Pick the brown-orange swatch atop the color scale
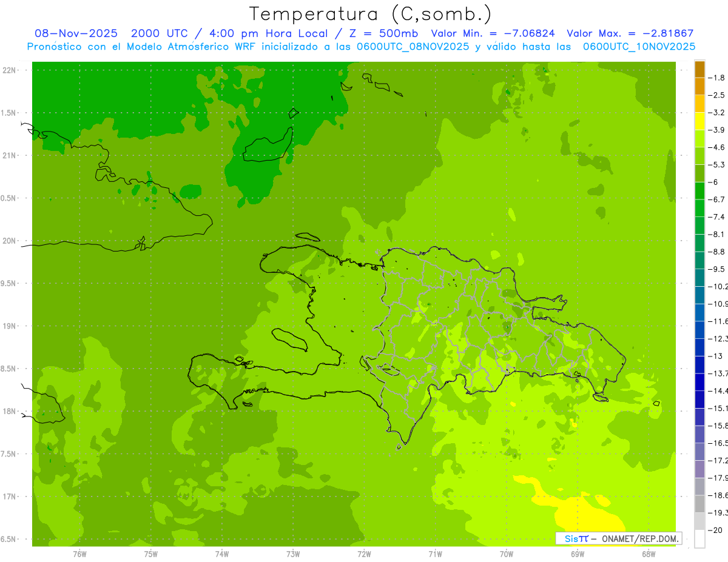This screenshot has width=728, height=562. click(699, 70)
